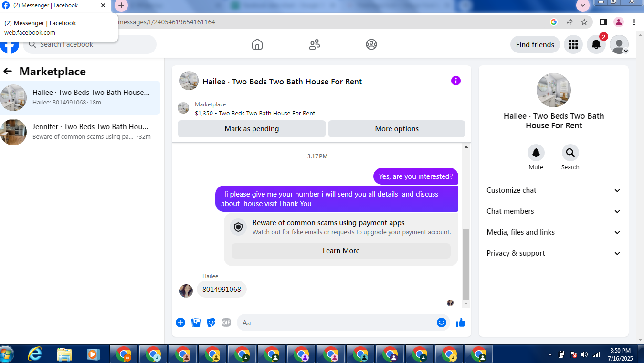Screen dimensions: 644x363
Task: Open the listing photo in right panel
Action: point(554,90)
